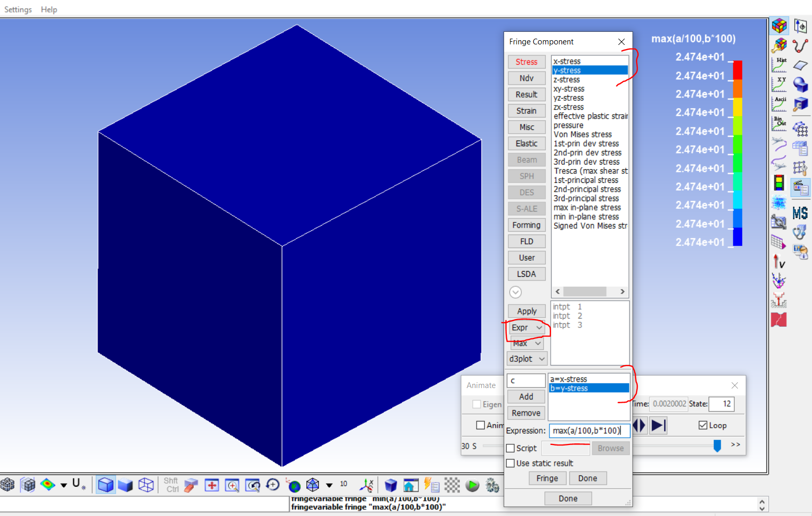Click the green play render icon
The width and height of the screenshot is (812, 516).
(x=472, y=486)
